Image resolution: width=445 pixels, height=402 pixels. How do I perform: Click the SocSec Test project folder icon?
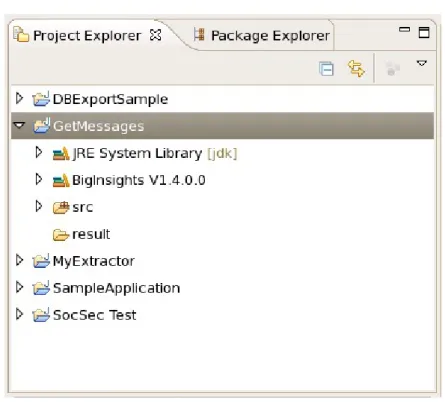41,314
